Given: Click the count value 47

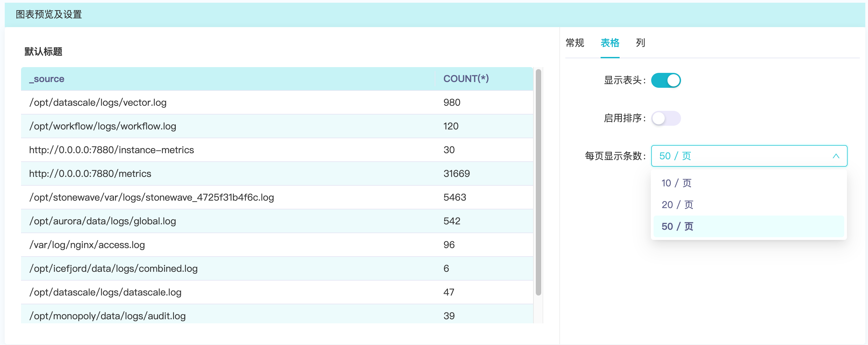Looking at the screenshot, I should coord(449,292).
